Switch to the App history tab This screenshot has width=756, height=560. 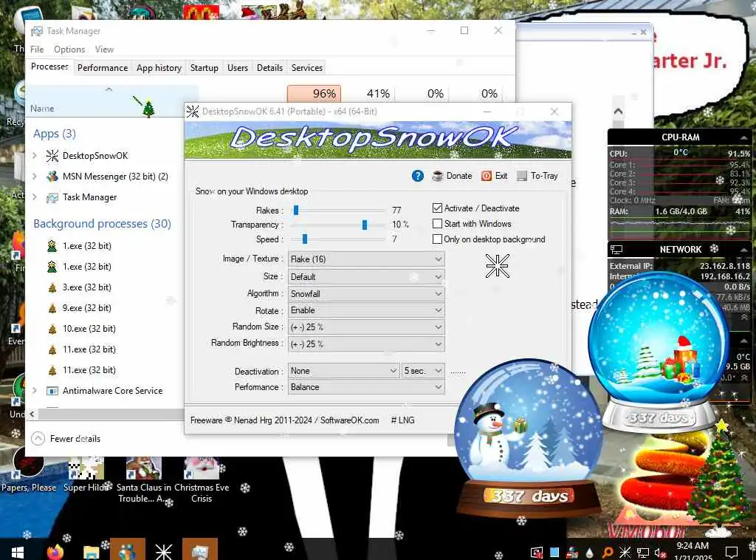point(159,68)
